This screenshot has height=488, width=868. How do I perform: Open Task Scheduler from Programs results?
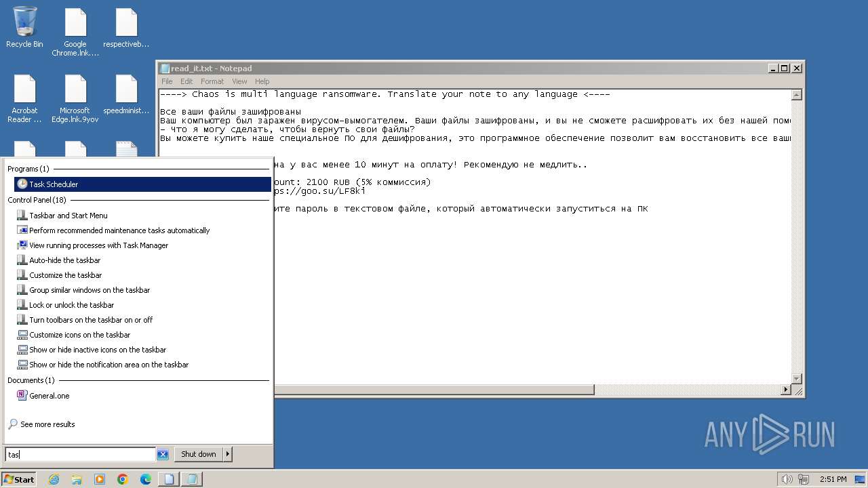point(142,184)
